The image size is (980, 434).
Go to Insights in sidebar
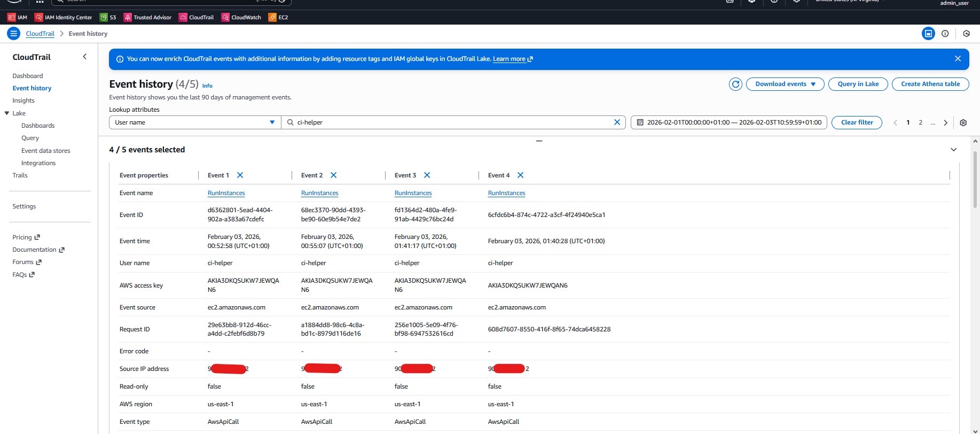[x=23, y=100]
